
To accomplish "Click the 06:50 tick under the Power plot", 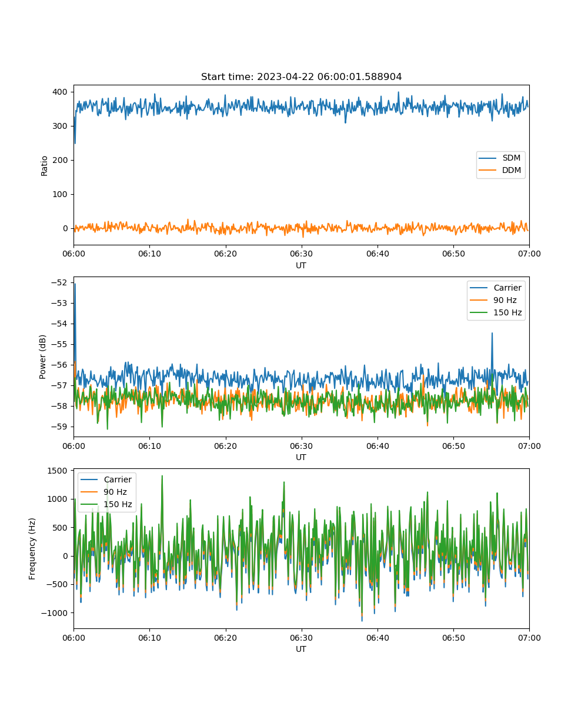I will click(x=453, y=445).
